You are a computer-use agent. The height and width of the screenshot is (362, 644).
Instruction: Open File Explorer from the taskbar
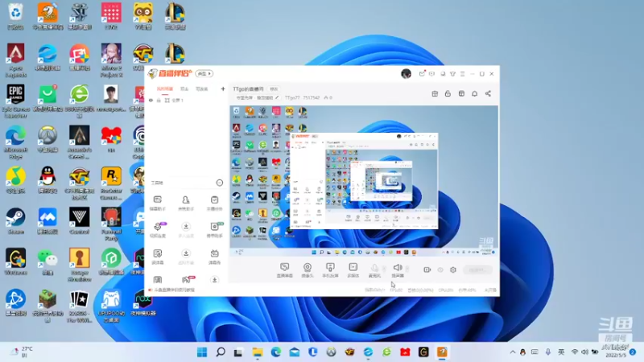pos(258,352)
